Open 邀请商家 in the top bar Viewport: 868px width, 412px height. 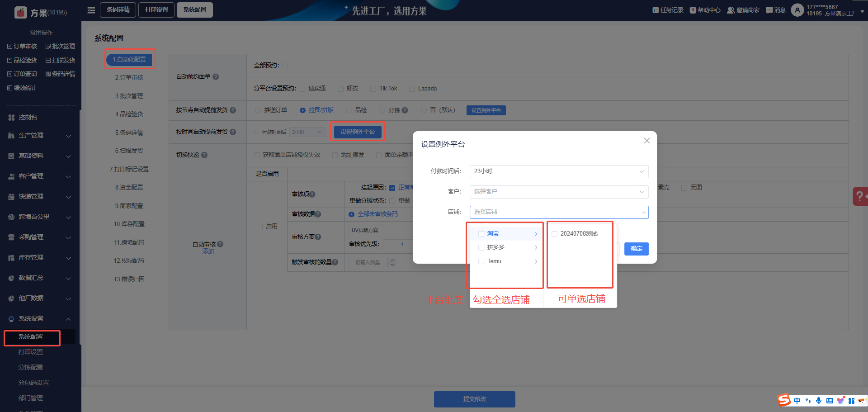coord(743,10)
